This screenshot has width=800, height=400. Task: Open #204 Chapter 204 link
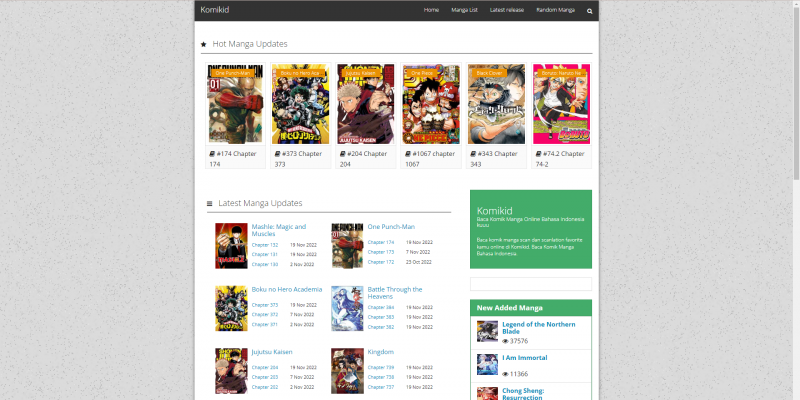point(363,159)
